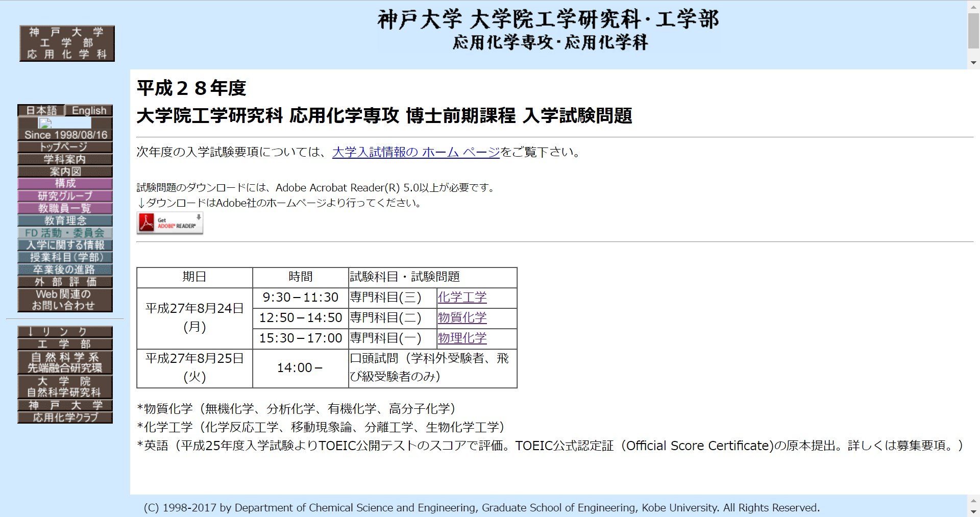Select the 日本語 language tab
Screen dimensions: 980x517
click(41, 110)
